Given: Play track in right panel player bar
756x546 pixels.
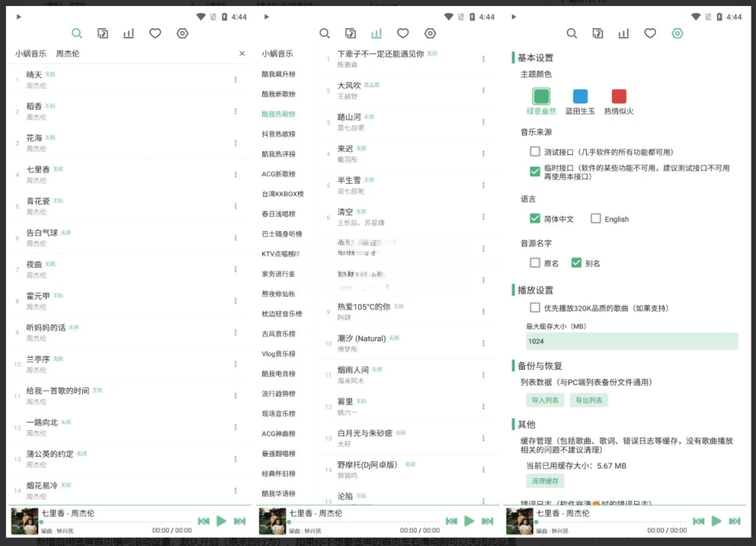Looking at the screenshot, I should pos(716,521).
